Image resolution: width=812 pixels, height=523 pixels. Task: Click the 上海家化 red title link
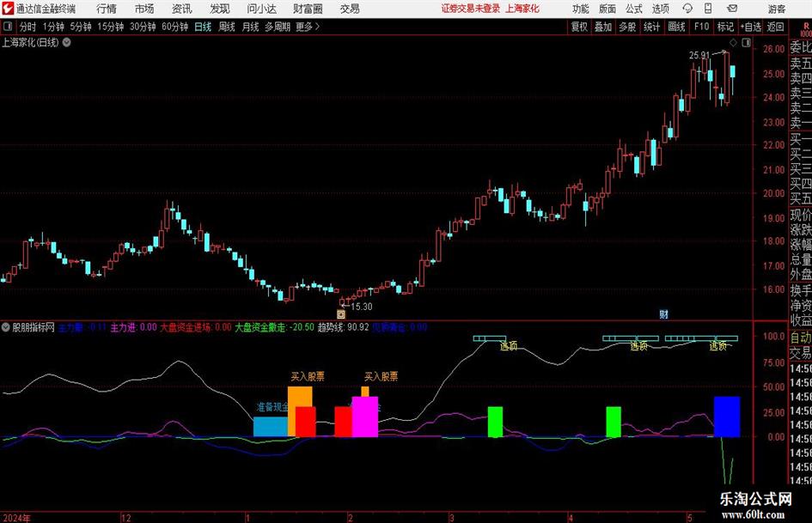[x=522, y=9]
